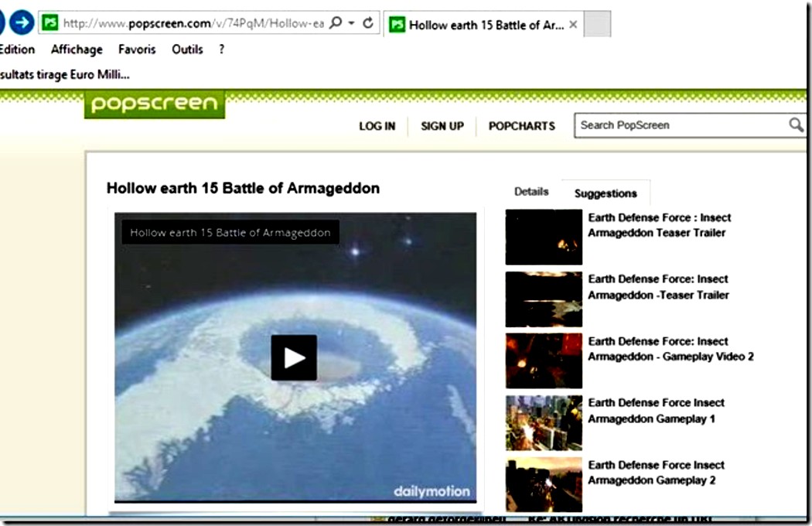This screenshot has height=526, width=812.
Task: Open the address bar dropdown arrow
Action: point(351,23)
